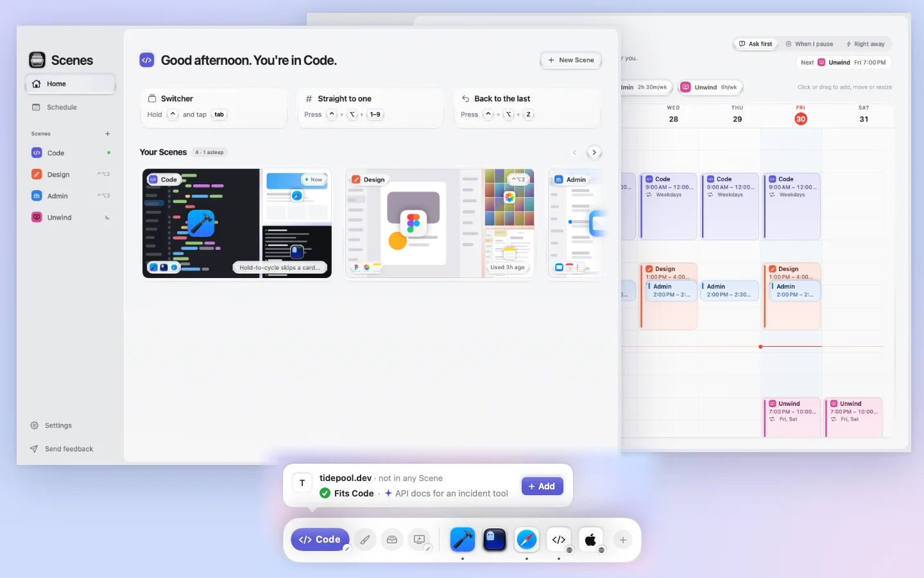Click the Scenes app logo in the sidebar
The image size is (924, 578).
pyautogui.click(x=37, y=60)
